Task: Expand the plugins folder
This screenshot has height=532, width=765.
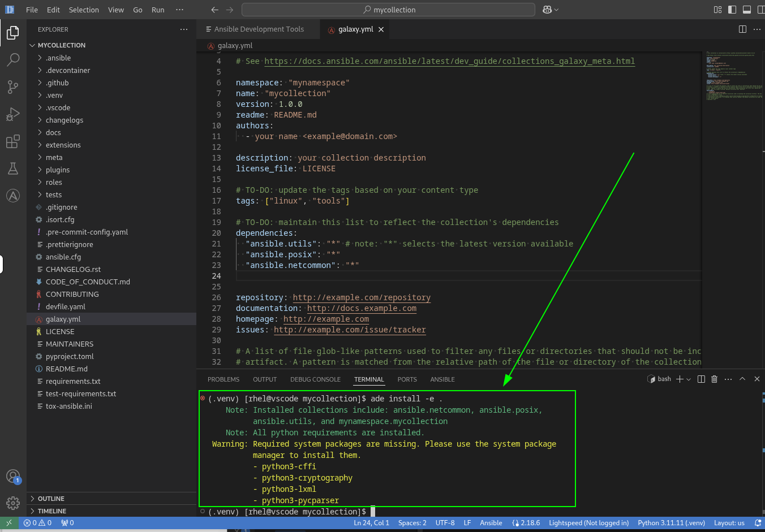Action: click(x=58, y=170)
